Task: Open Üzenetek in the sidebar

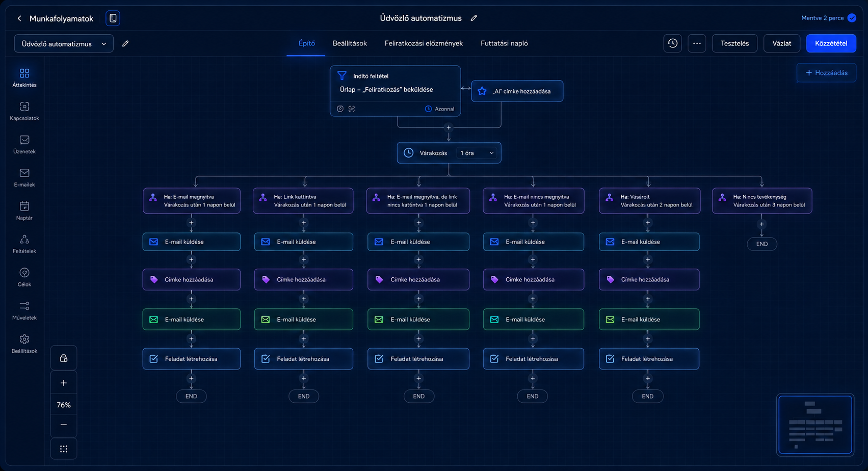Action: point(24,144)
